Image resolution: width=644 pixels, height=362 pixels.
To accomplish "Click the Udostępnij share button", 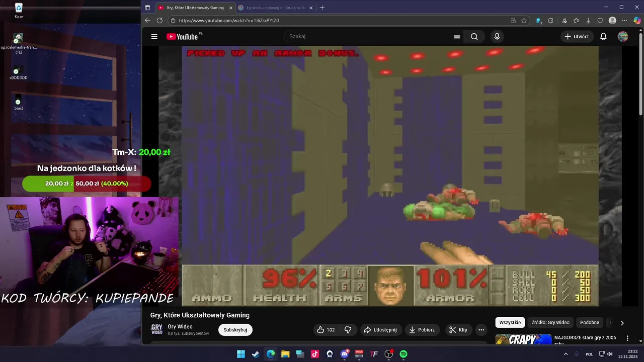I will pos(380,330).
